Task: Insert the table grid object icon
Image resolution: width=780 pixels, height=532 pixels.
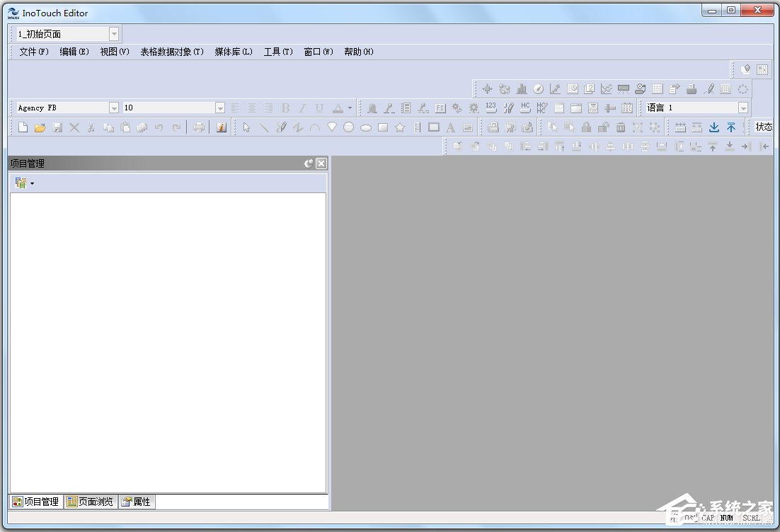Action: [x=657, y=88]
